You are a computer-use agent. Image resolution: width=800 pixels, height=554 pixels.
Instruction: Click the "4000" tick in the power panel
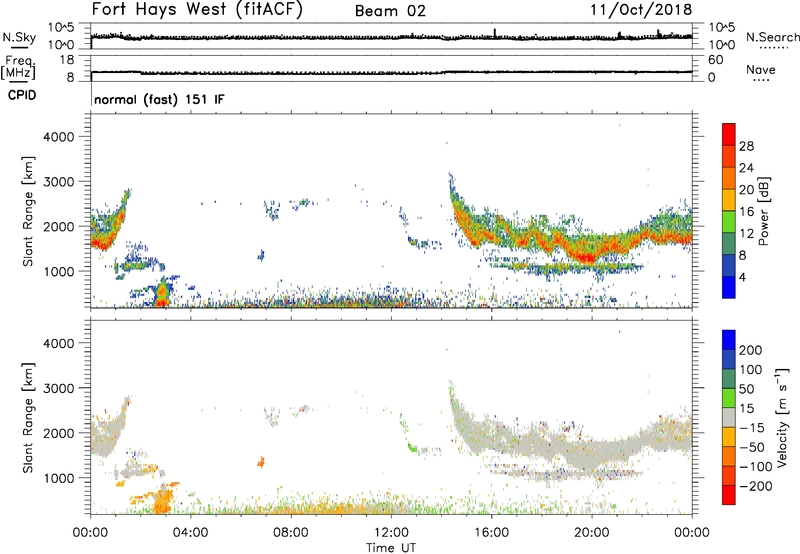(59, 137)
